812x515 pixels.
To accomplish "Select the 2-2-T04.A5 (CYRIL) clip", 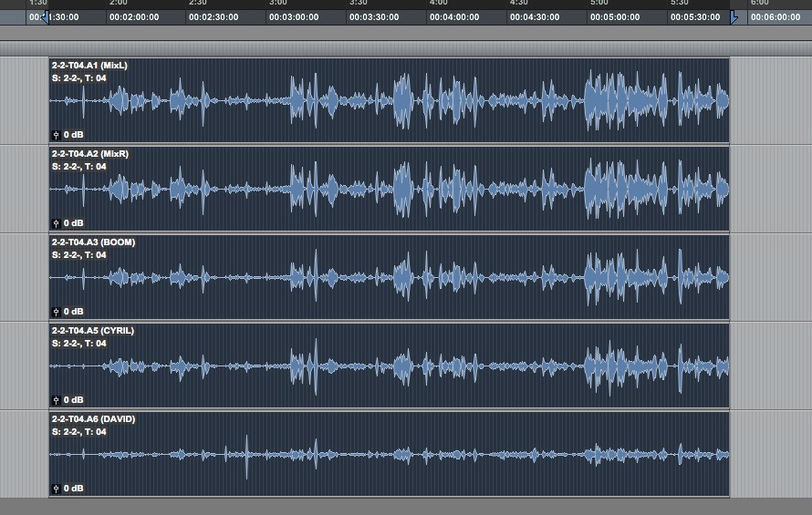I will (92, 331).
